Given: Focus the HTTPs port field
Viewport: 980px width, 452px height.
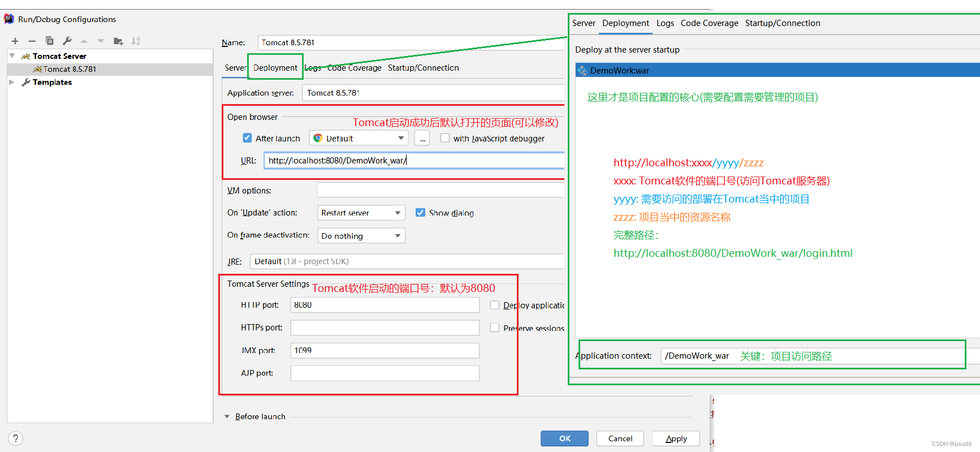Looking at the screenshot, I should [x=385, y=328].
